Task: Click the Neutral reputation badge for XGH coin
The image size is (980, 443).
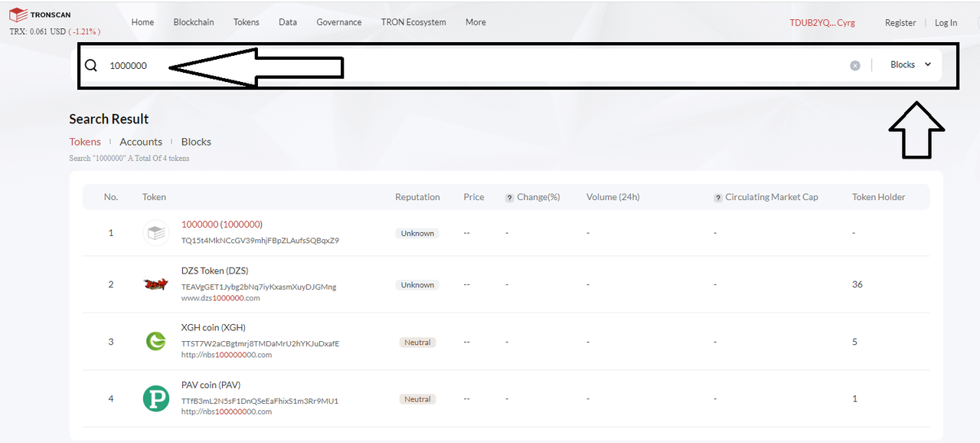Action: tap(417, 342)
